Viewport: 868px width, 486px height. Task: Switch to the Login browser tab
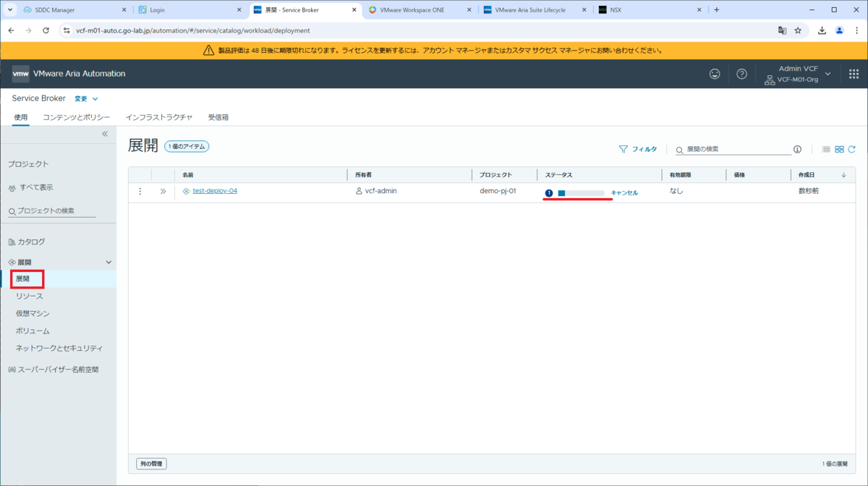point(190,10)
